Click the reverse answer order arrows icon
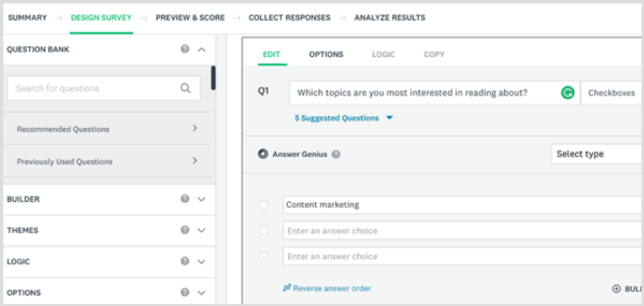Viewport: 644px width, 306px height. pyautogui.click(x=287, y=288)
